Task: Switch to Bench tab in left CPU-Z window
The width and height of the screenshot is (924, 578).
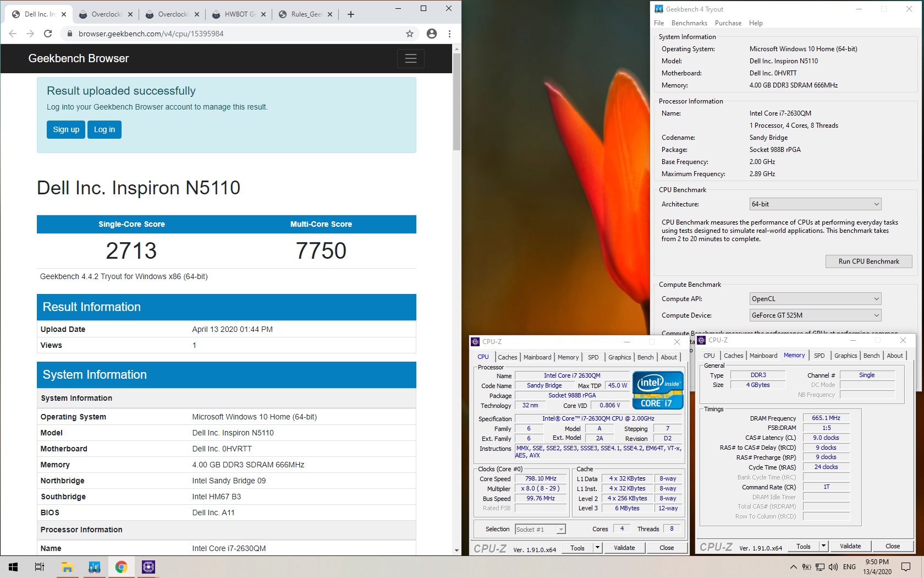Action: (646, 357)
